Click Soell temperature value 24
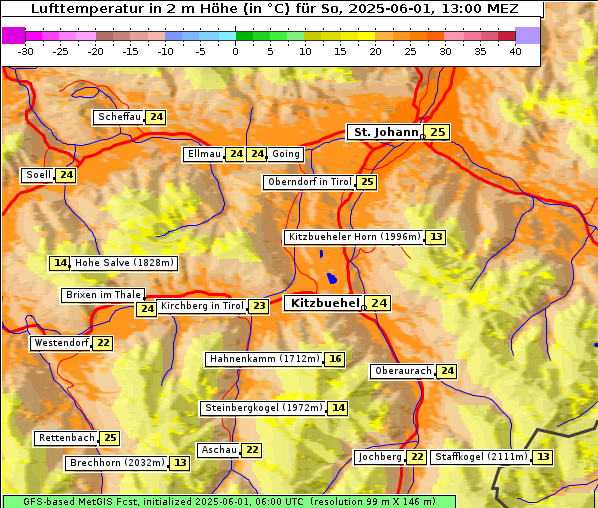The height and width of the screenshot is (508, 598). tap(66, 175)
